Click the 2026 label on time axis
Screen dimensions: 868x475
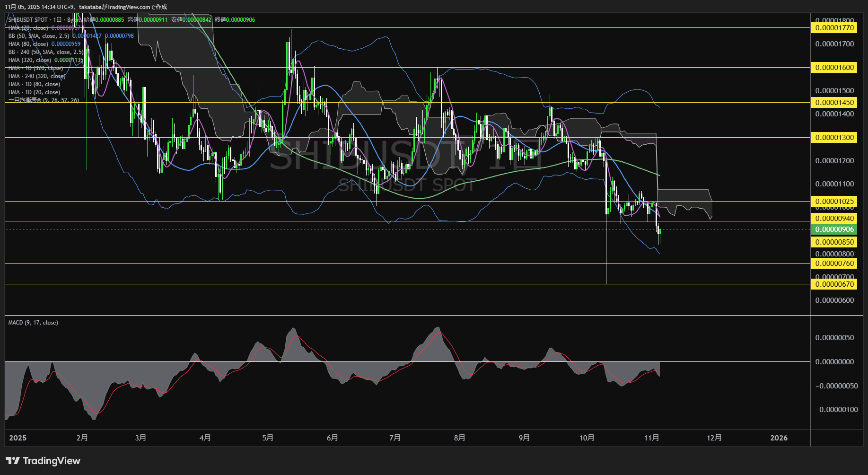pos(779,438)
